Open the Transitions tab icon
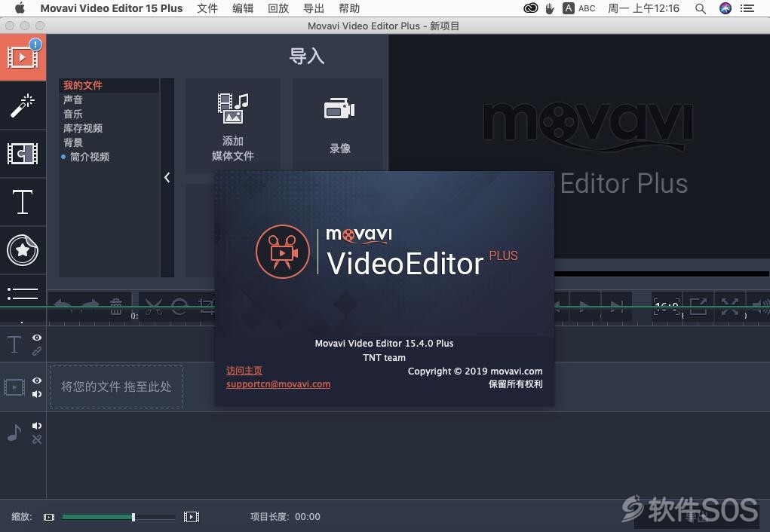The height and width of the screenshot is (532, 770). point(23,154)
